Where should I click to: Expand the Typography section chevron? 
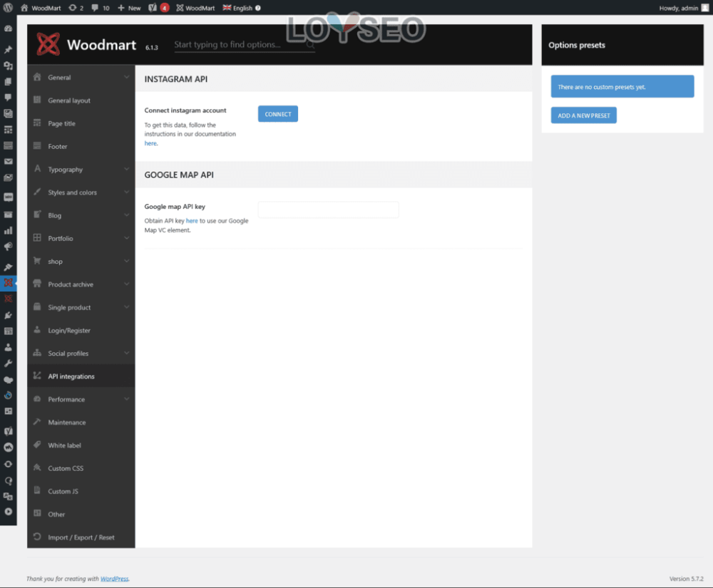[x=126, y=169]
